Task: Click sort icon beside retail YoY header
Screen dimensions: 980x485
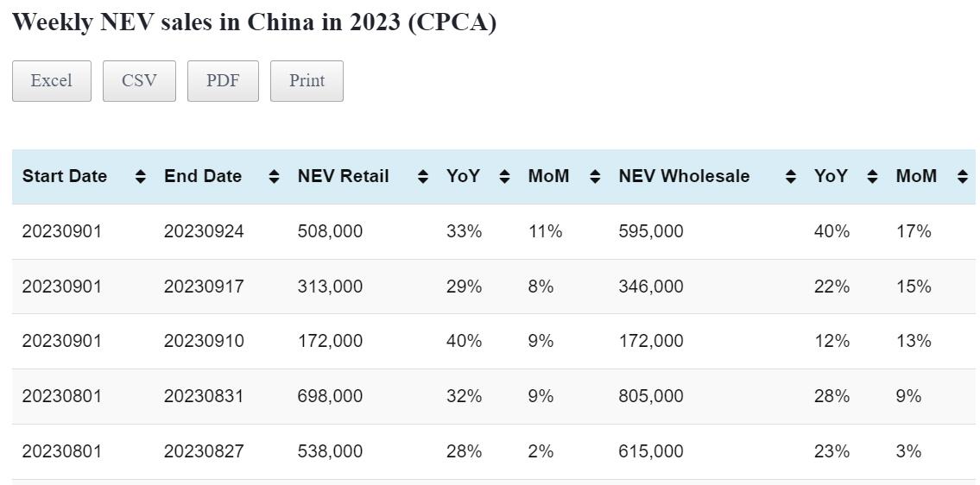Action: point(505,177)
